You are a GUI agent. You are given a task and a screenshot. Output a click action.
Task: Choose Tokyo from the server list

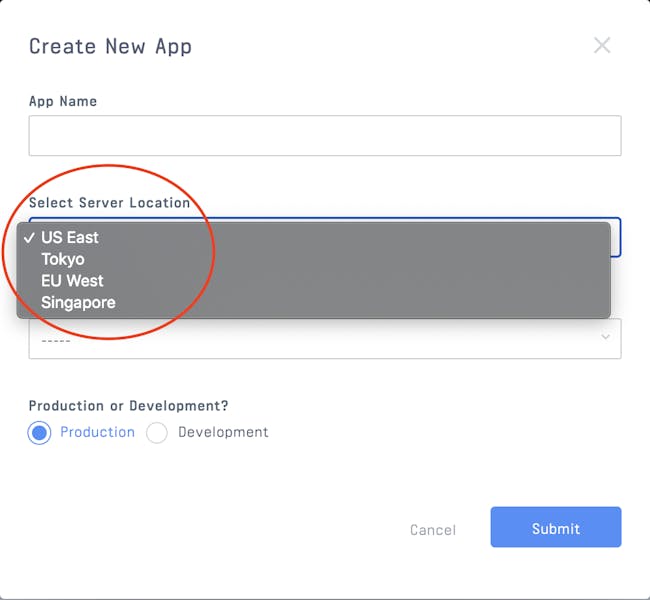pyautogui.click(x=63, y=259)
